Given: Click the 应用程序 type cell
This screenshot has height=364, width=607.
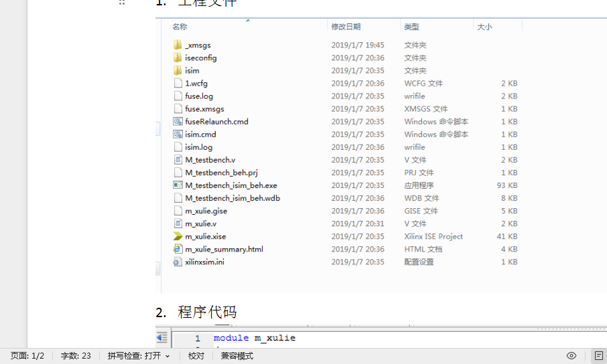Looking at the screenshot, I should [419, 185].
